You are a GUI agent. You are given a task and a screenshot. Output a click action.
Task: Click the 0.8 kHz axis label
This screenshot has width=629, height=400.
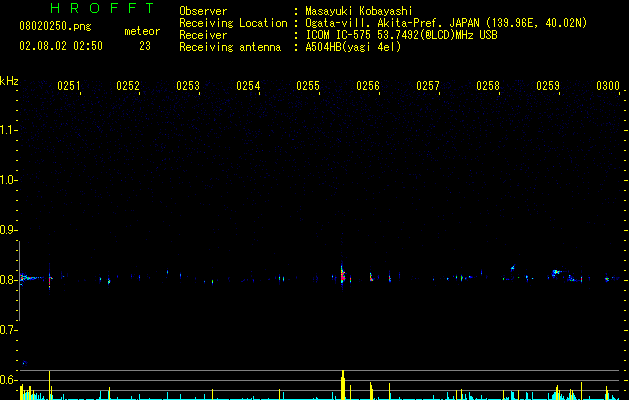pyautogui.click(x=8, y=280)
